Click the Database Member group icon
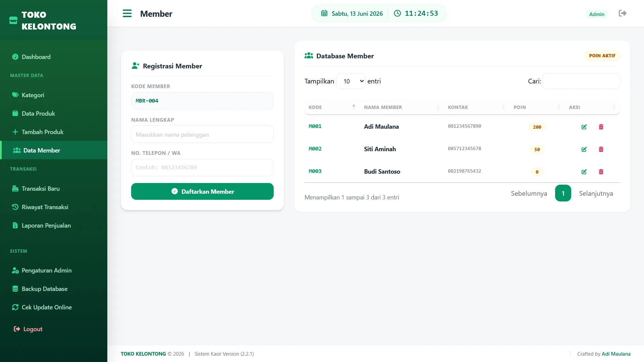Screen dimensions: 644x362 point(309,56)
